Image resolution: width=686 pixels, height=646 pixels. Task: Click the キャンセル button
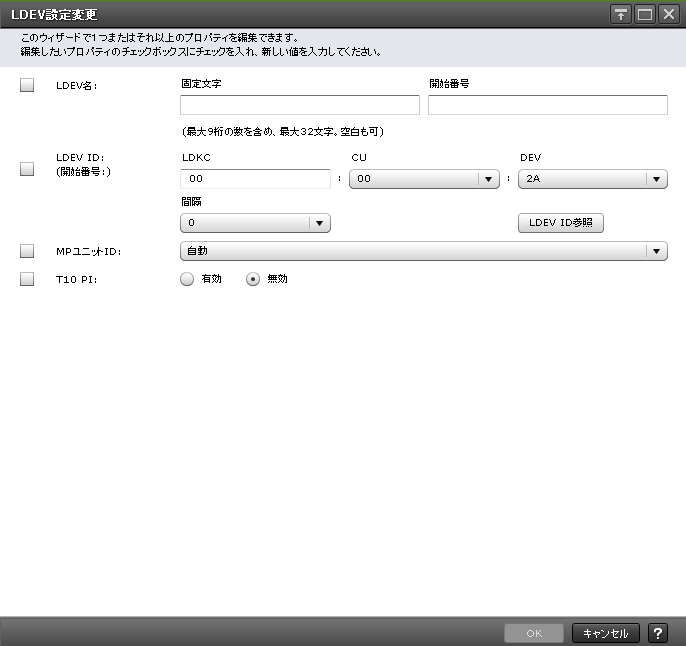pos(605,633)
